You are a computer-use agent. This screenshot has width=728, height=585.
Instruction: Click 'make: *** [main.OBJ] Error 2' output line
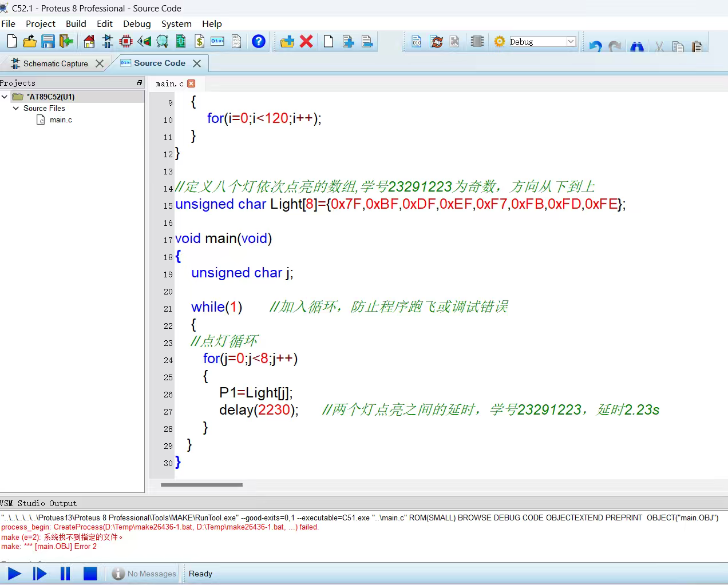click(x=49, y=547)
